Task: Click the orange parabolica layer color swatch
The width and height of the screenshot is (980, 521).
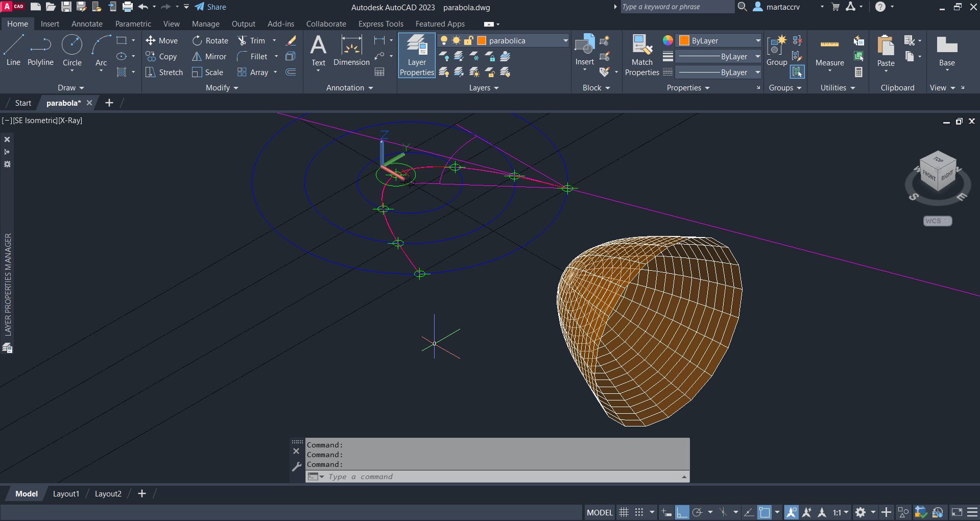Action: tap(482, 40)
